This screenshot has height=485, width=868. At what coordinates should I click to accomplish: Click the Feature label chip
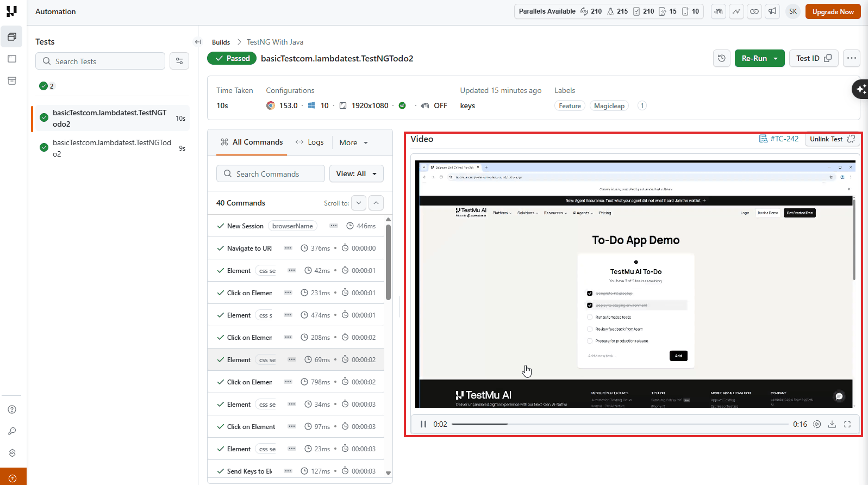[x=570, y=105]
